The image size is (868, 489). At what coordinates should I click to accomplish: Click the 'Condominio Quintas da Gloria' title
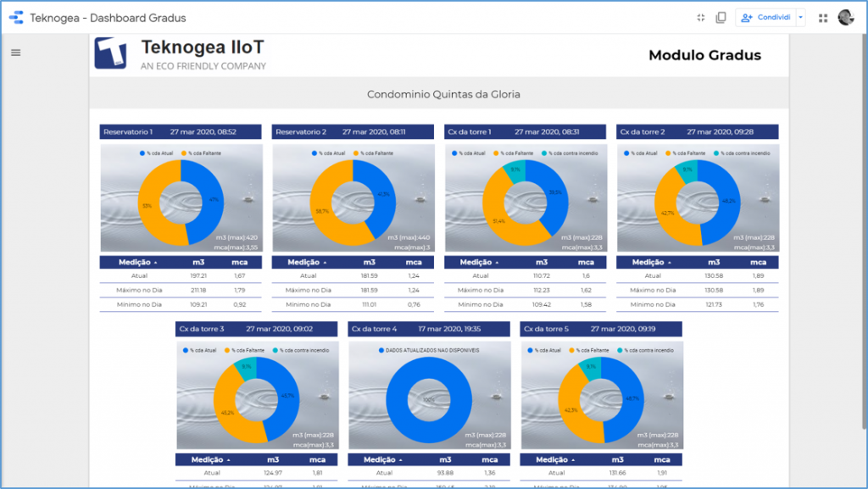tap(443, 95)
